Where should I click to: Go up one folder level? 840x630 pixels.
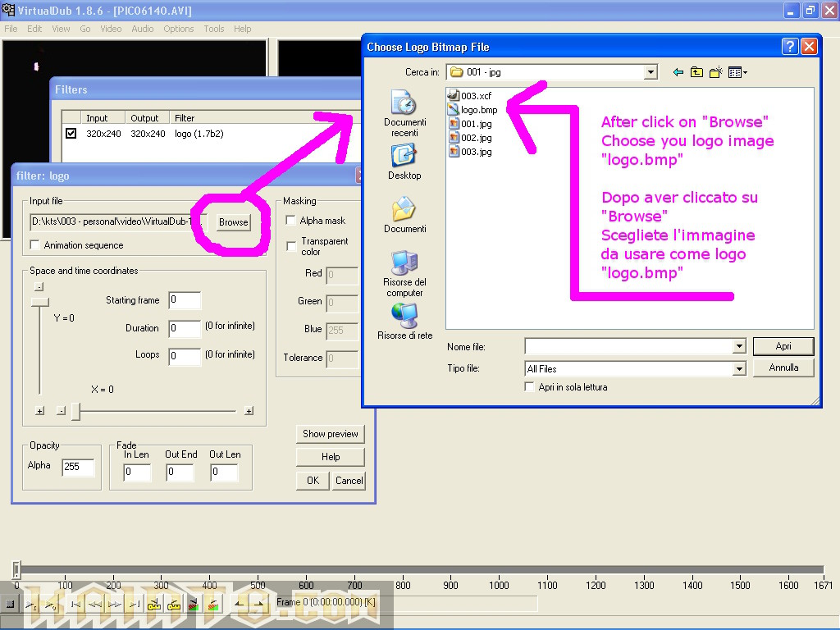click(x=696, y=72)
